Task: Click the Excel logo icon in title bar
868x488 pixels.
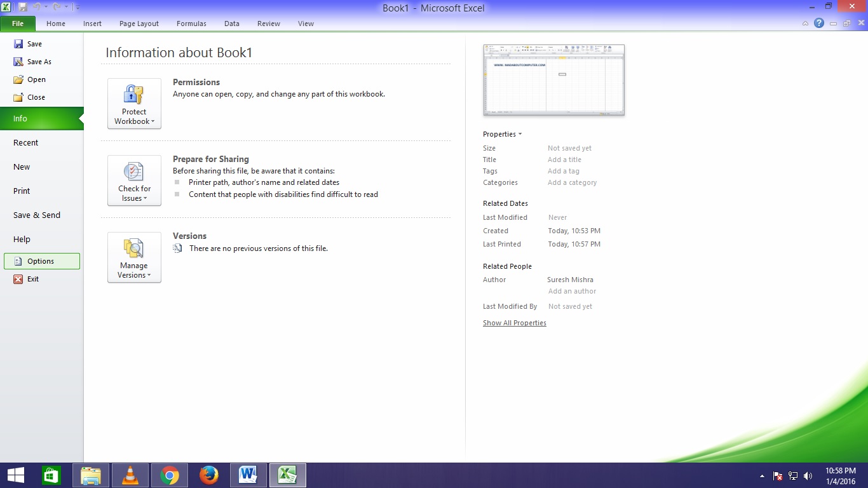Action: pos(6,7)
